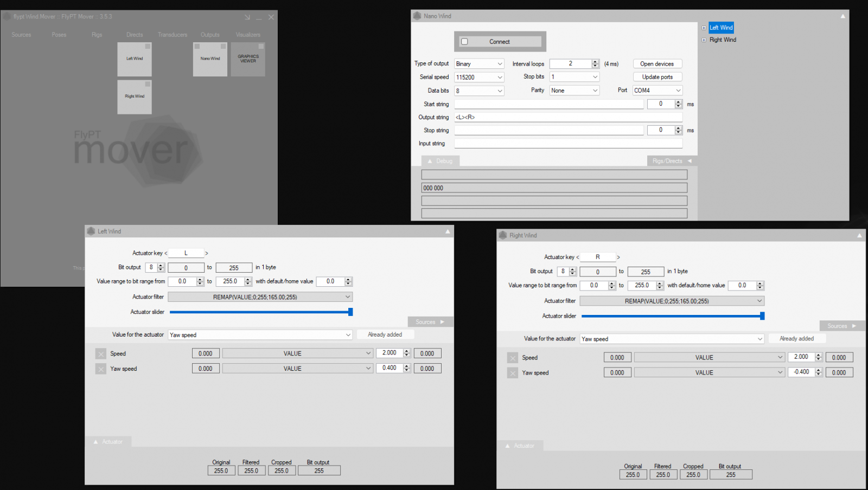The width and height of the screenshot is (868, 490).
Task: Click the Poses heading in FlyPT Mover
Action: [x=59, y=35]
